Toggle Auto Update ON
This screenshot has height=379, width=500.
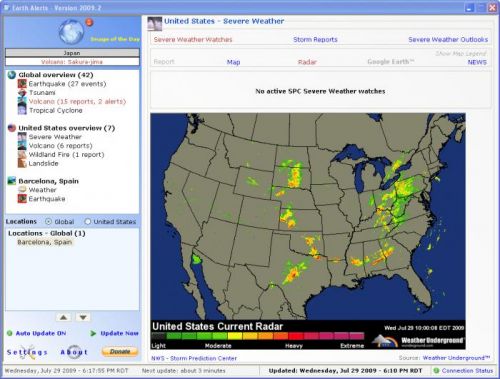coord(41,333)
